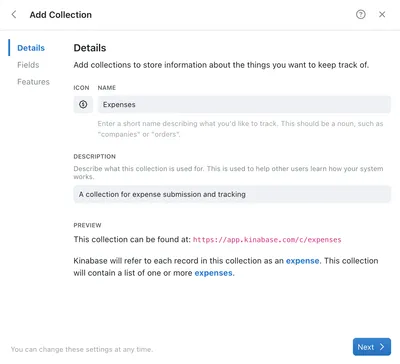Edit the description field about expense submission
This screenshot has height=364, width=400.
click(x=232, y=194)
